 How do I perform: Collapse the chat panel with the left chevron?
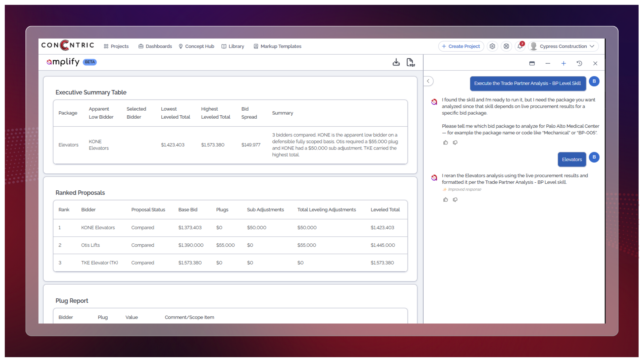pyautogui.click(x=428, y=81)
